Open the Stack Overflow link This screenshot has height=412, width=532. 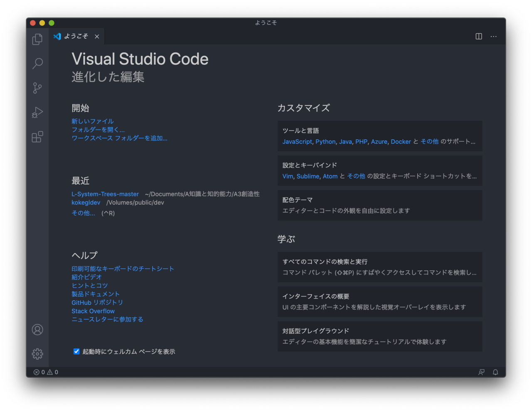click(x=93, y=311)
